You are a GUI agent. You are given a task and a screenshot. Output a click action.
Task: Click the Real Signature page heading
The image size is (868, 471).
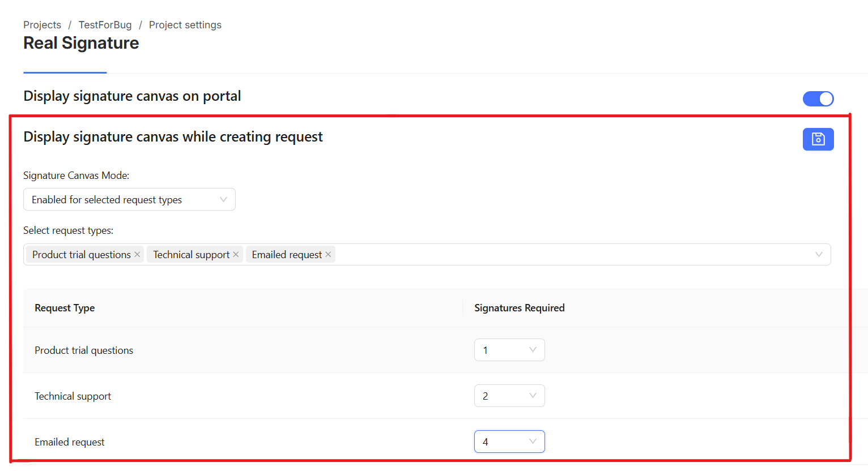click(x=81, y=44)
